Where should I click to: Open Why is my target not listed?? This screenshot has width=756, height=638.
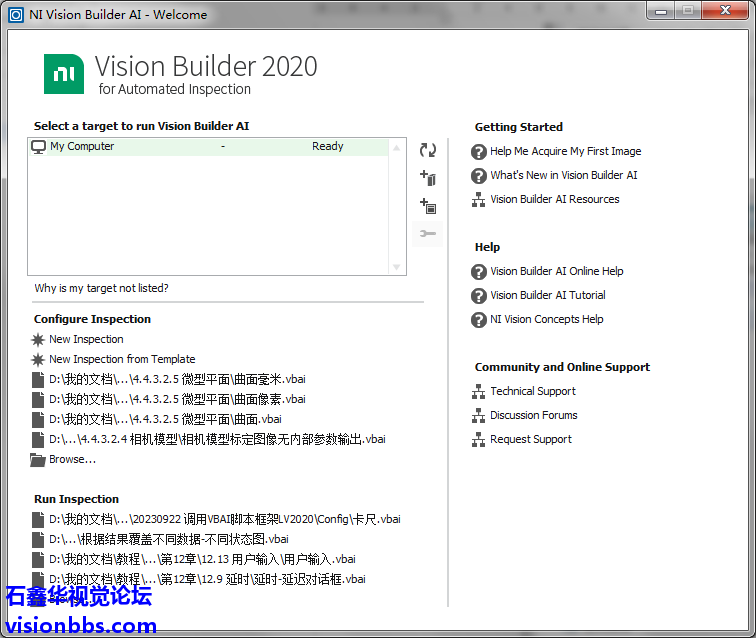[x=101, y=288]
